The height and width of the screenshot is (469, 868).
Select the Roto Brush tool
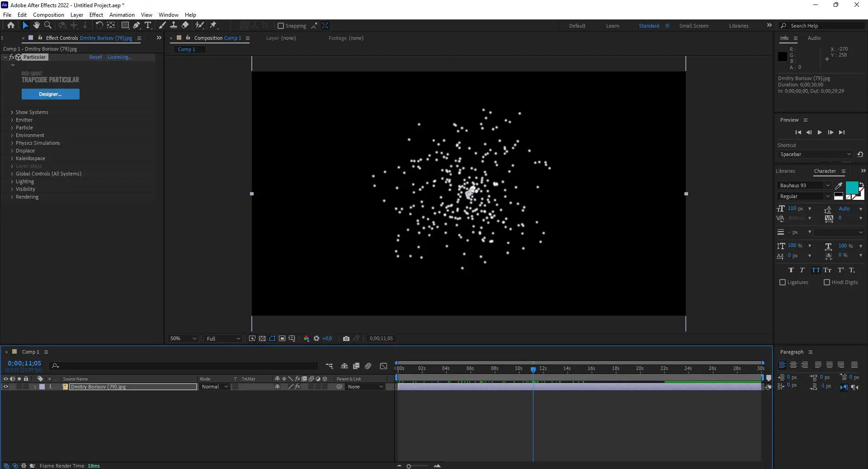point(199,25)
